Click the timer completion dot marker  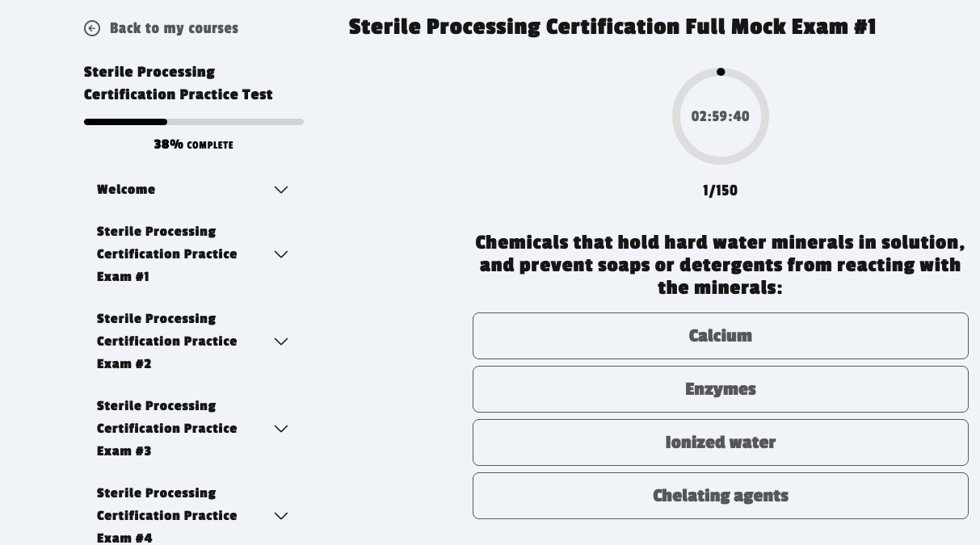pos(721,72)
